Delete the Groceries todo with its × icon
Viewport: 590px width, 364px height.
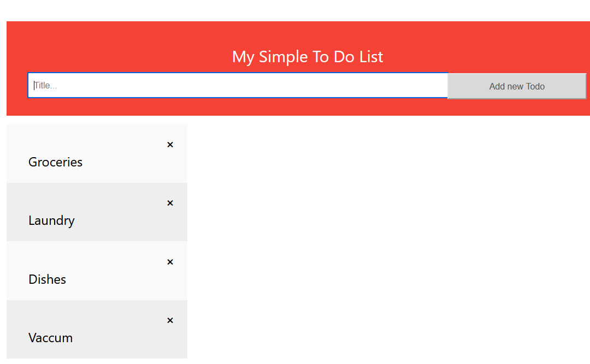170,145
